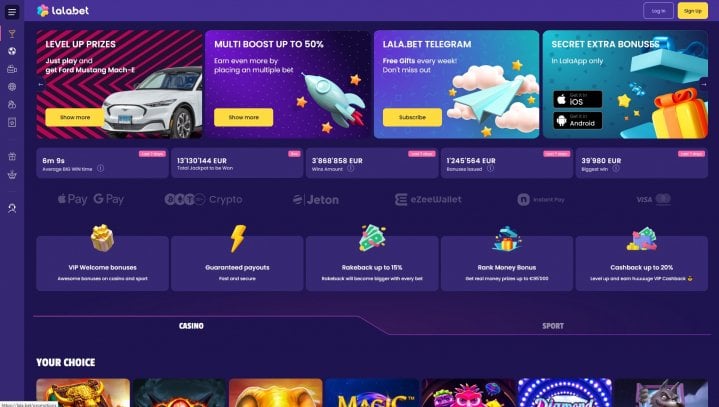
Task: Click the Log In button
Action: coord(658,11)
